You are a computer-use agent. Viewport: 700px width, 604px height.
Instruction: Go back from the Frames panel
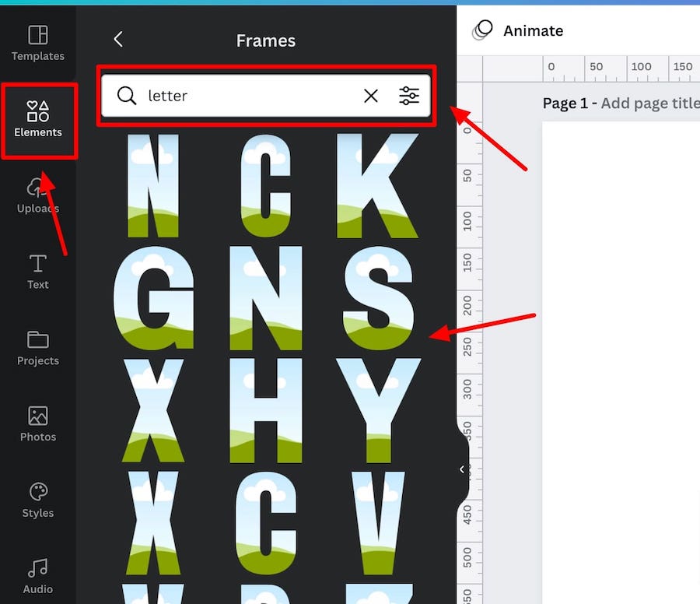118,40
